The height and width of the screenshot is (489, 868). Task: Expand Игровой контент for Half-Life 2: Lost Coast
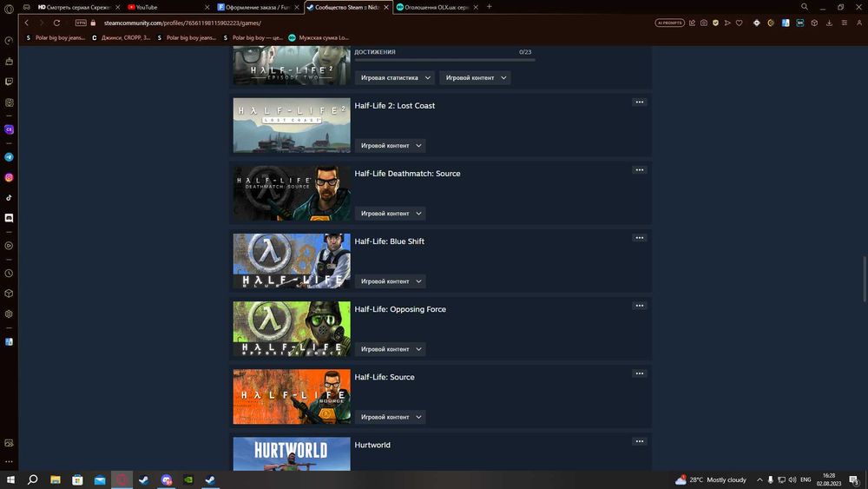click(391, 146)
